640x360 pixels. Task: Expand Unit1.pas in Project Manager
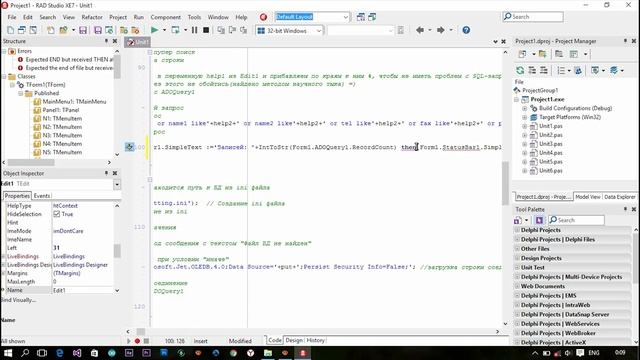(525, 127)
